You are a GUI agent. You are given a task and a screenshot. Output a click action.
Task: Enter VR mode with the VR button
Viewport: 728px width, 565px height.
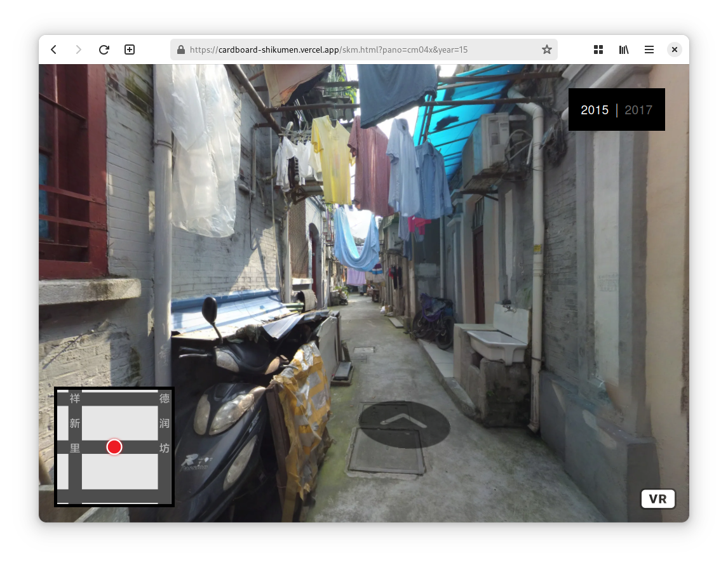click(657, 499)
